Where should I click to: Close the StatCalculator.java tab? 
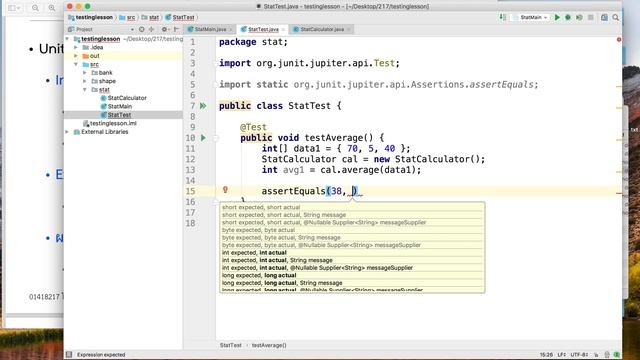coord(349,29)
